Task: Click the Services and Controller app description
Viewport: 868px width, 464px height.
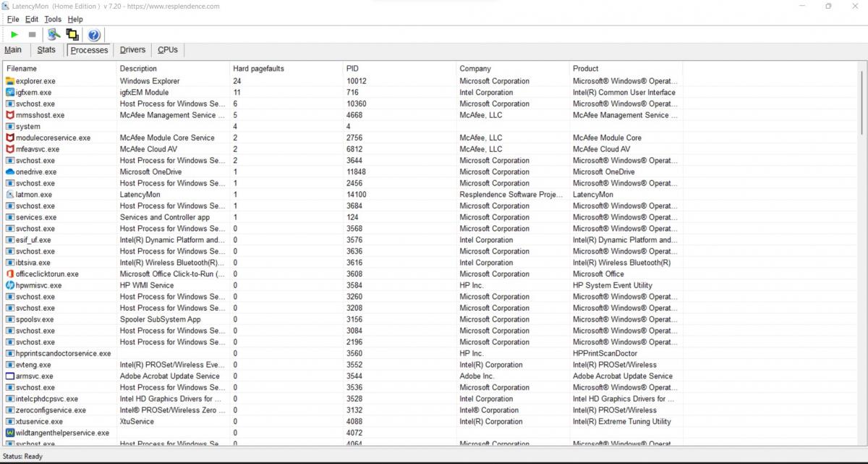Action: [165, 217]
